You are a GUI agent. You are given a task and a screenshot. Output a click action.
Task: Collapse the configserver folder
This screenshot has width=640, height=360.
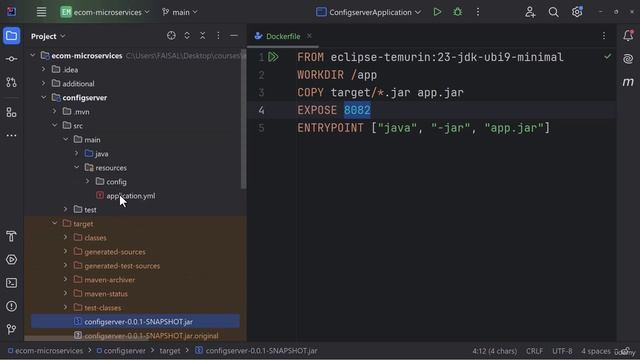pyautogui.click(x=44, y=98)
